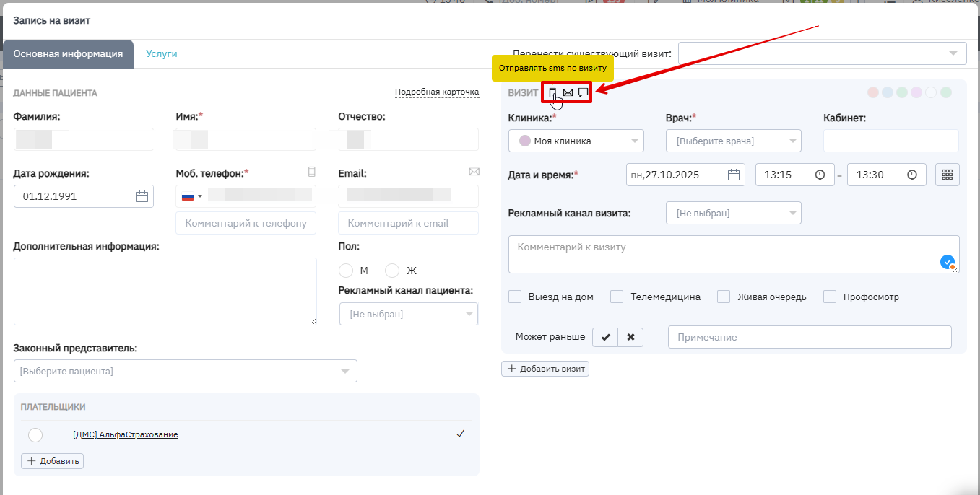Viewport: 980px width, 495px height.
Task: Switch to the Услуги tab
Action: (x=161, y=54)
